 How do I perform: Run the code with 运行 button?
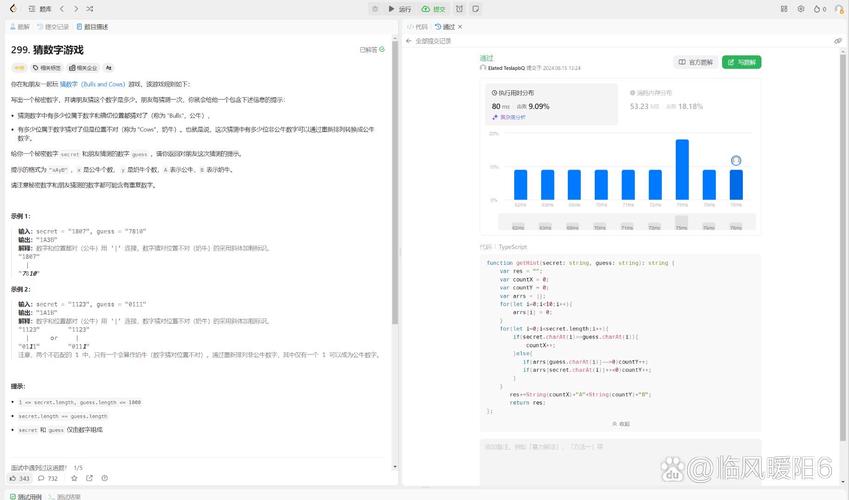pyautogui.click(x=400, y=9)
